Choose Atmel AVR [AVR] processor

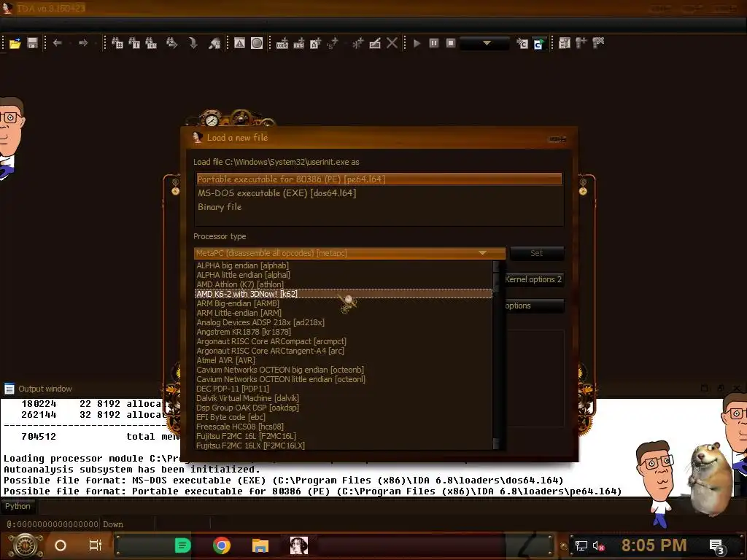[344, 360]
